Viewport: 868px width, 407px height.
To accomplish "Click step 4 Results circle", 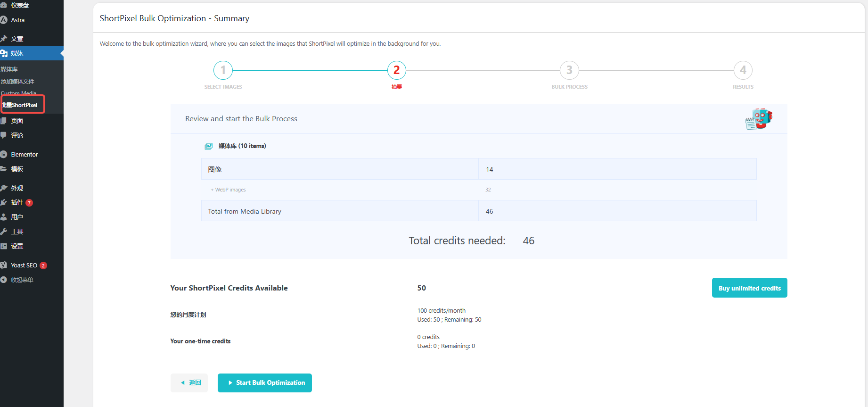I will (743, 70).
